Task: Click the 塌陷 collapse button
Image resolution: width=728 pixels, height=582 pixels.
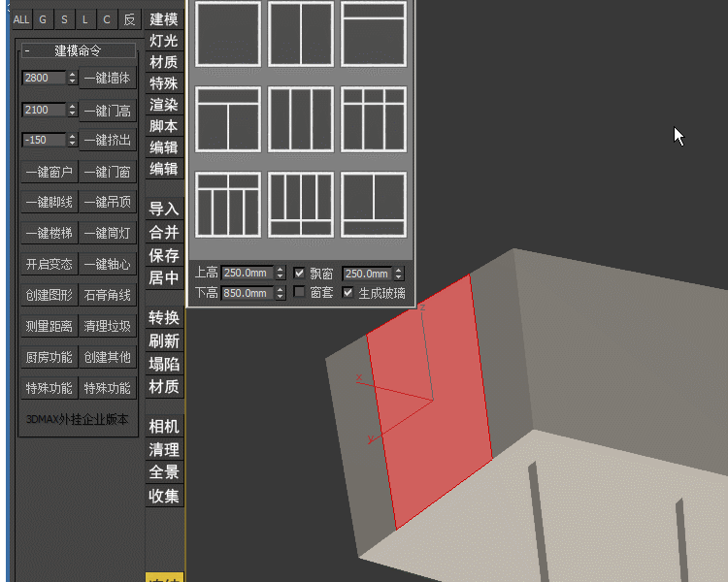Action: click(164, 364)
